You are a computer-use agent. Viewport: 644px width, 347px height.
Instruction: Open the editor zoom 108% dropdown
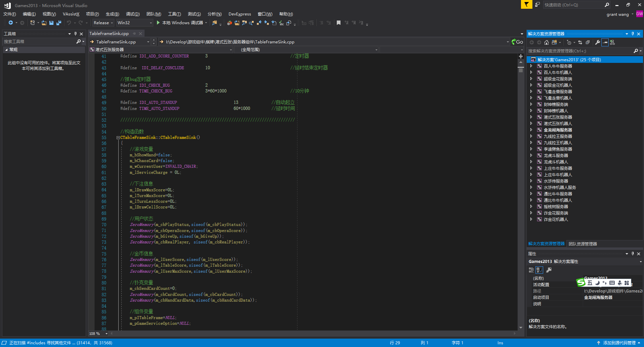107,334
